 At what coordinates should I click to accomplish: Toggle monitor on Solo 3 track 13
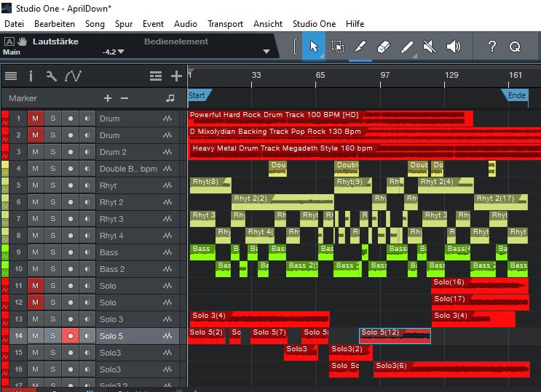coord(87,319)
